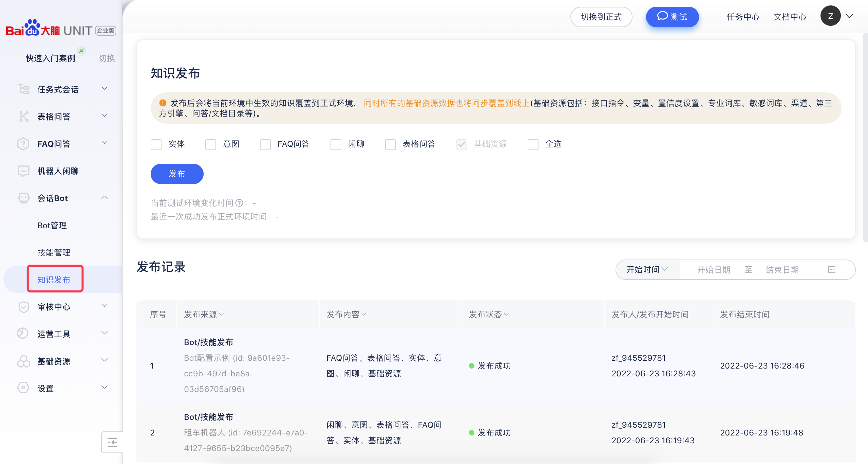Click the 企业版 badge

106,31
